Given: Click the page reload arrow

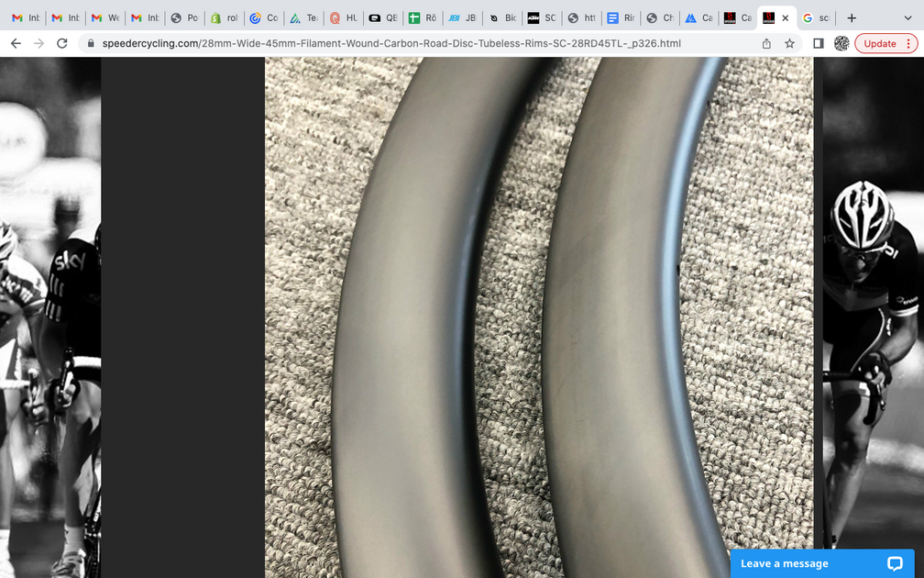Looking at the screenshot, I should 61,43.
